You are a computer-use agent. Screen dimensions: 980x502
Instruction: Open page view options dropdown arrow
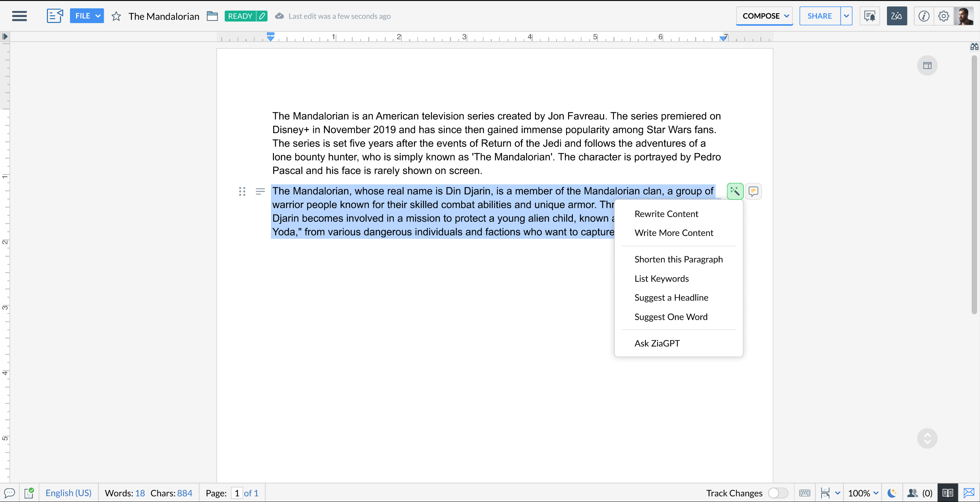837,493
